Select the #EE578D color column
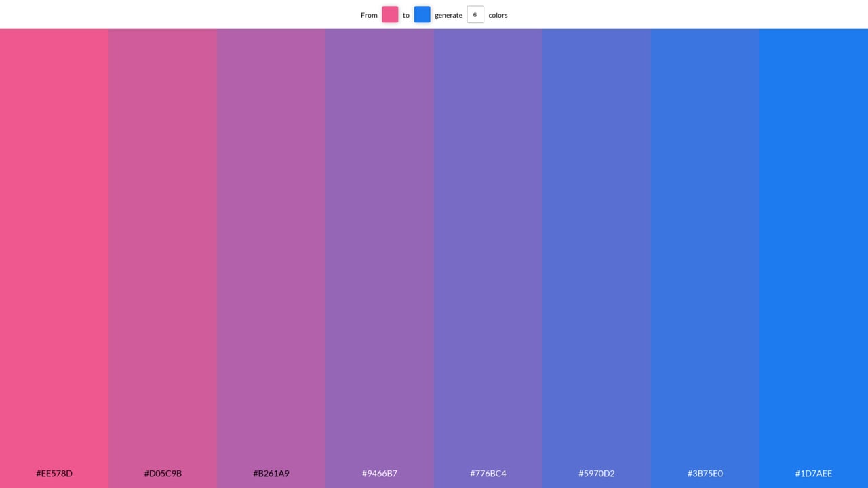This screenshot has height=488, width=868. pos(54,258)
